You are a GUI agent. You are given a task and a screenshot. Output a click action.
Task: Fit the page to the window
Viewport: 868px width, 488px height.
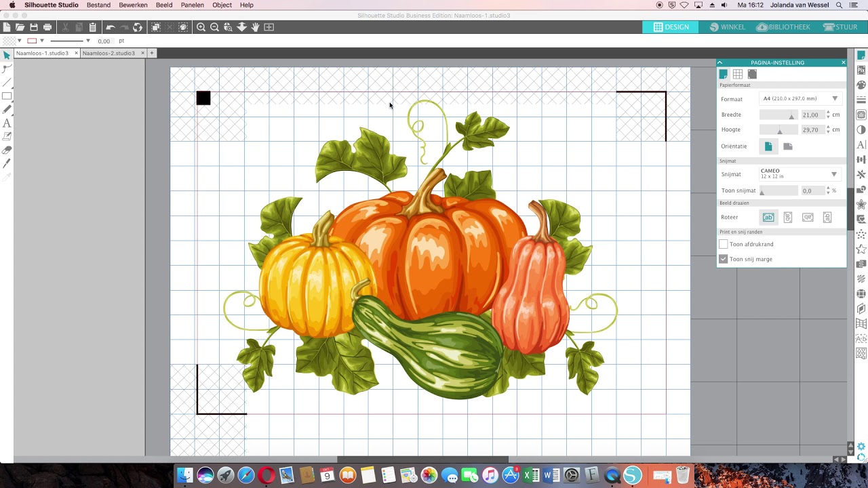tap(269, 27)
